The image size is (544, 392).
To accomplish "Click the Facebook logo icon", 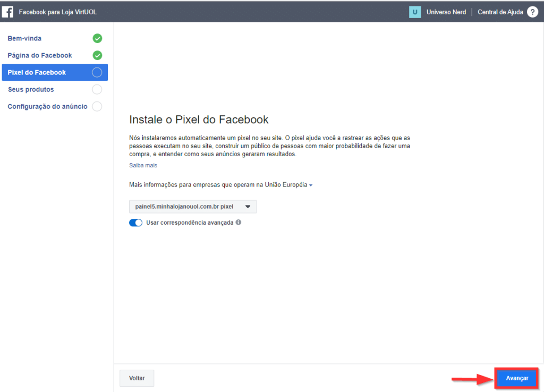I will [x=7, y=12].
